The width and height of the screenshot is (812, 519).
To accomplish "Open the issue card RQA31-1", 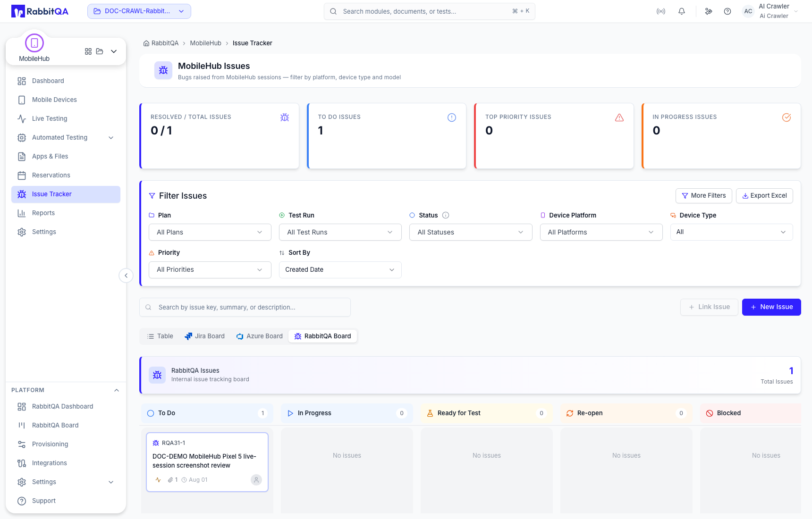I will click(x=207, y=462).
